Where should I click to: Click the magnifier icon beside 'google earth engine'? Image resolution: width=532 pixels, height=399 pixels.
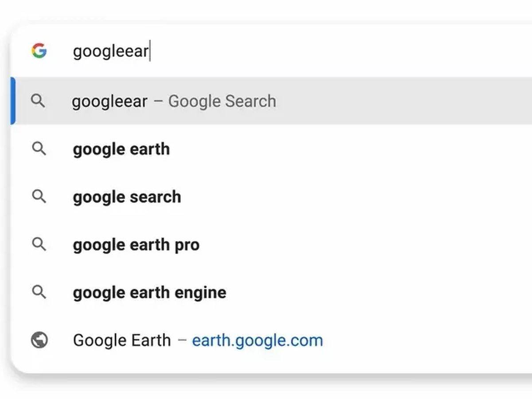click(39, 293)
